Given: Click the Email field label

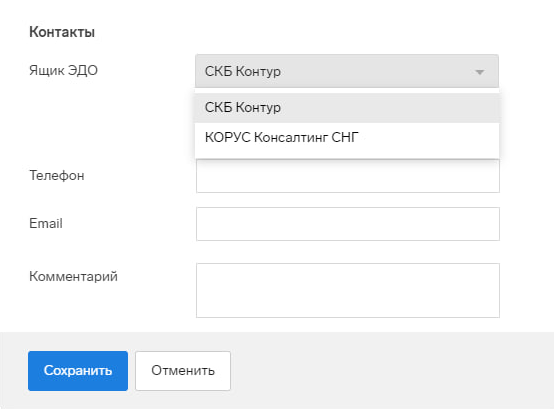Looking at the screenshot, I should [46, 224].
